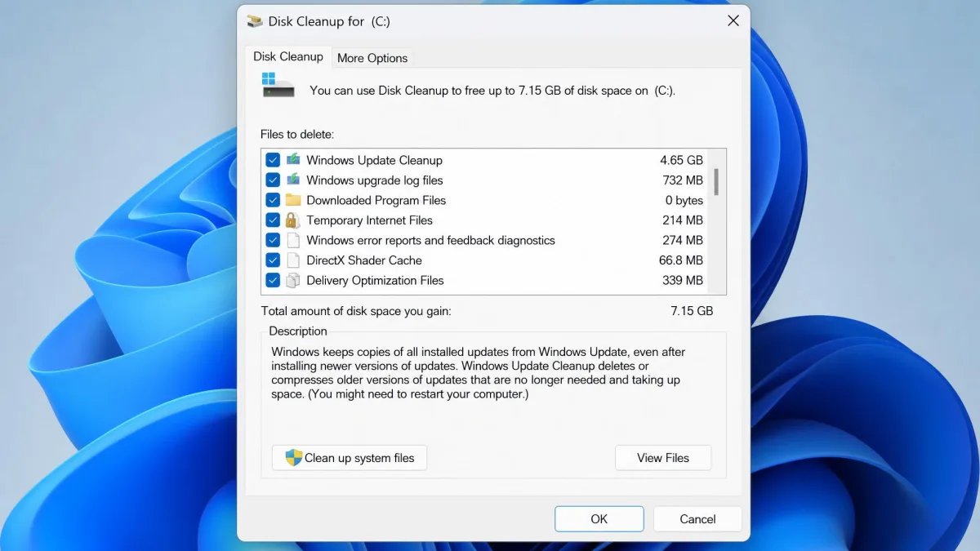Confirm with the OK button
Image resolution: width=980 pixels, height=551 pixels.
point(599,519)
